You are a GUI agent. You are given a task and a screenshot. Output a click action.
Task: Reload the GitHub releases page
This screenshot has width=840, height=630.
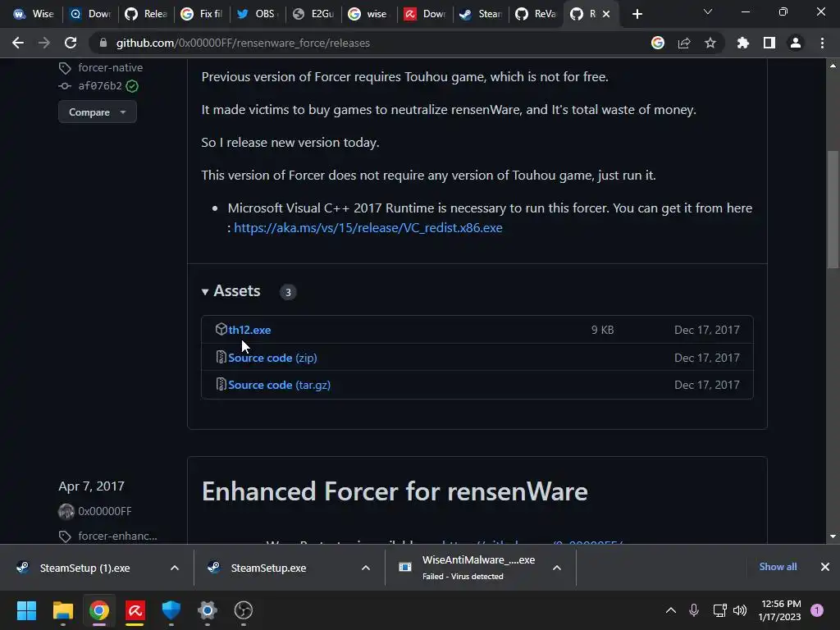coord(71,43)
